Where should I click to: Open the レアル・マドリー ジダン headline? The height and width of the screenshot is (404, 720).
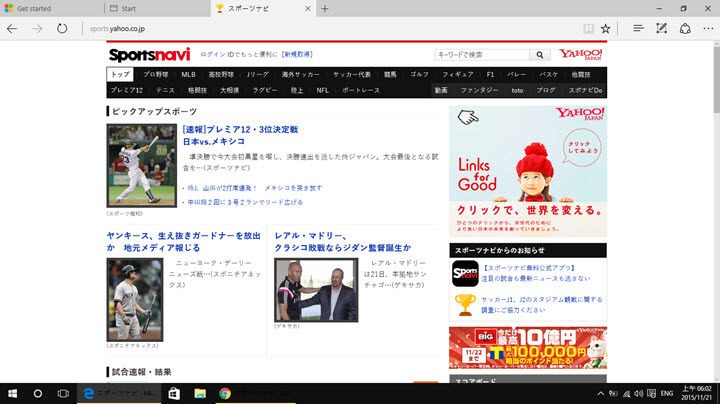click(x=343, y=241)
